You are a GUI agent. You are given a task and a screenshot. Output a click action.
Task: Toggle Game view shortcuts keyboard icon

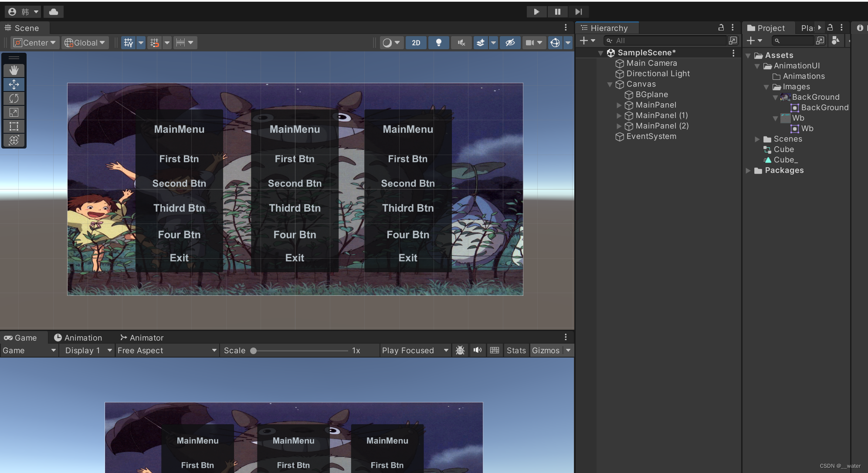(x=495, y=351)
